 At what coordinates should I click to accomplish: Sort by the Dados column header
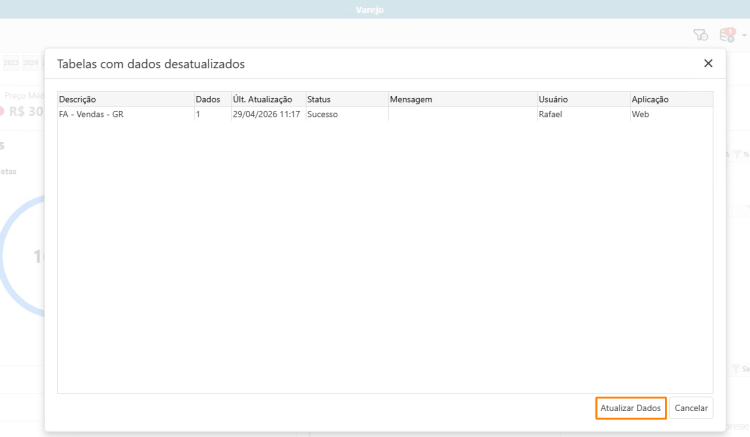[x=213, y=99]
